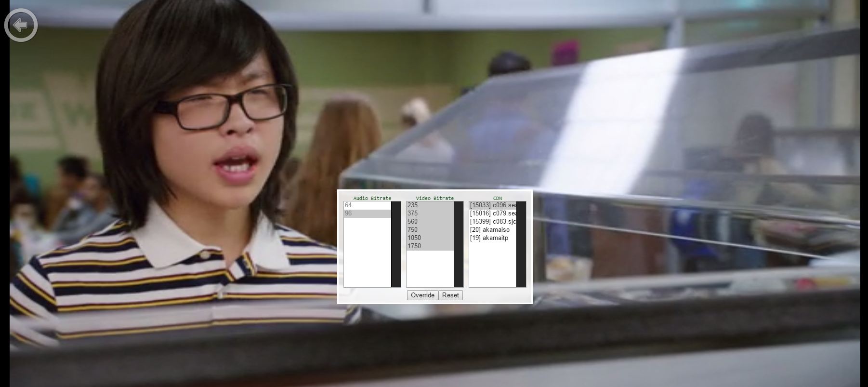Select video bitrate 375
Screen dimensions: 868x387
pos(430,214)
